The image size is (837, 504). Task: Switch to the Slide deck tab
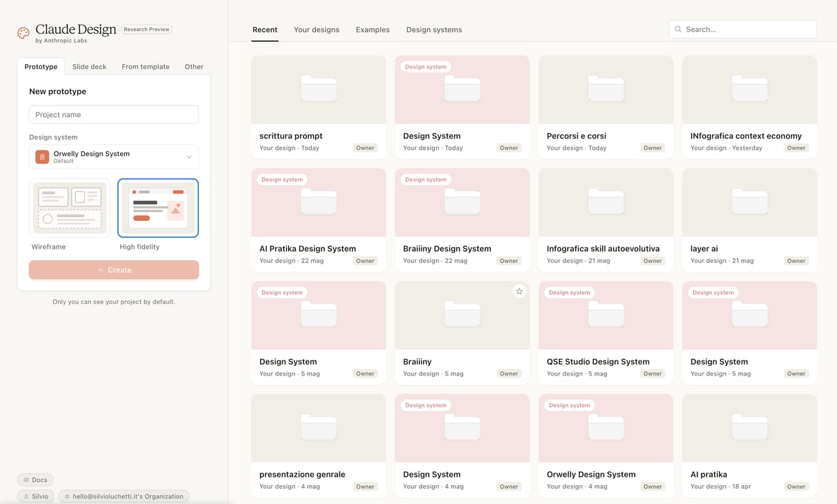pyautogui.click(x=89, y=67)
